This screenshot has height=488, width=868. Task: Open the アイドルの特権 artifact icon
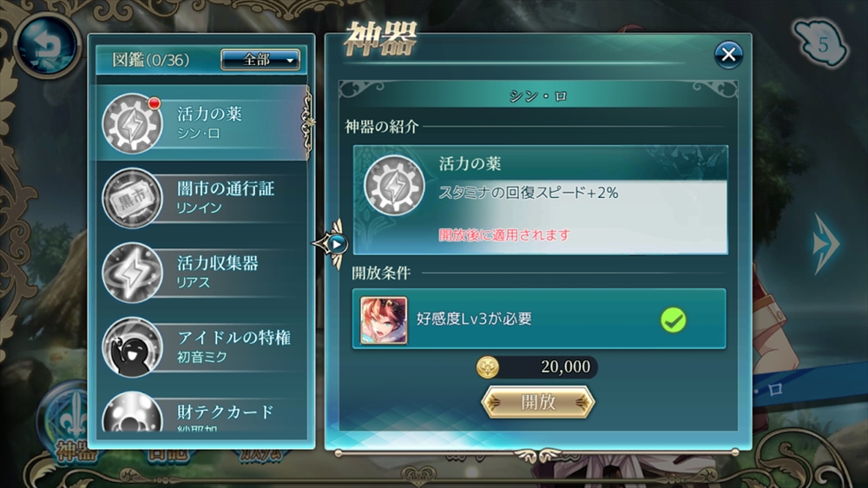point(132,347)
